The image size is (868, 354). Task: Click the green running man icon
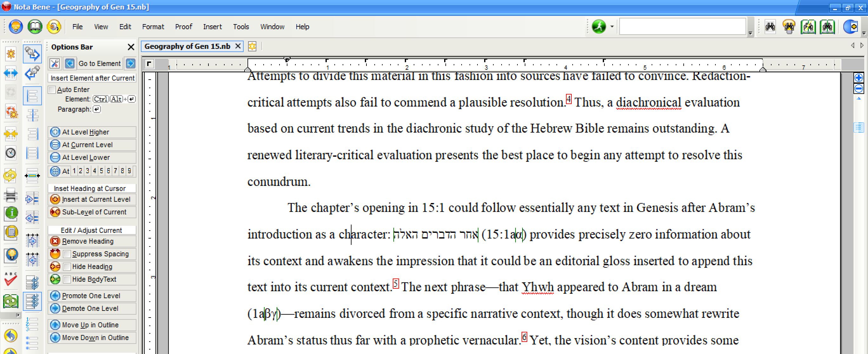599,26
